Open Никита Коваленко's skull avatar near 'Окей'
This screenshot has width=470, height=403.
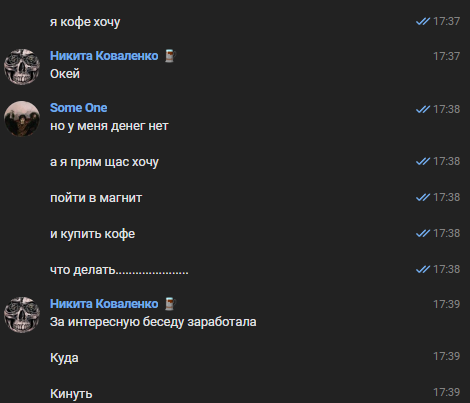coord(22,67)
